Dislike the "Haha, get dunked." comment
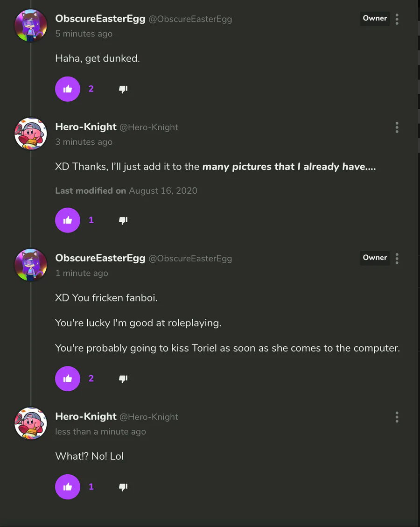 (x=123, y=89)
